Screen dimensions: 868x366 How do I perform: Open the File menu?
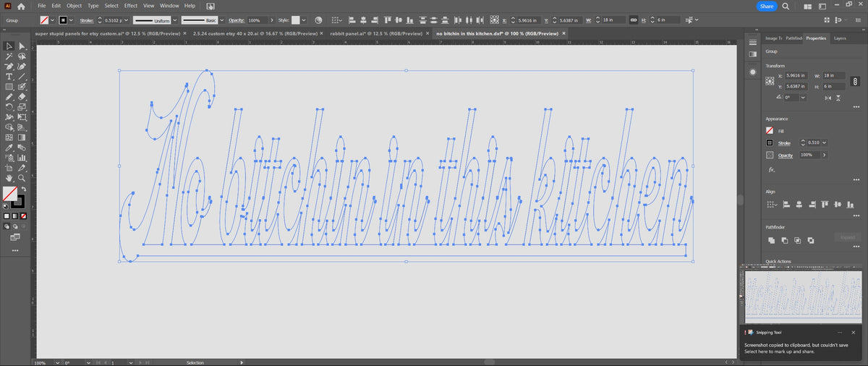pos(42,6)
